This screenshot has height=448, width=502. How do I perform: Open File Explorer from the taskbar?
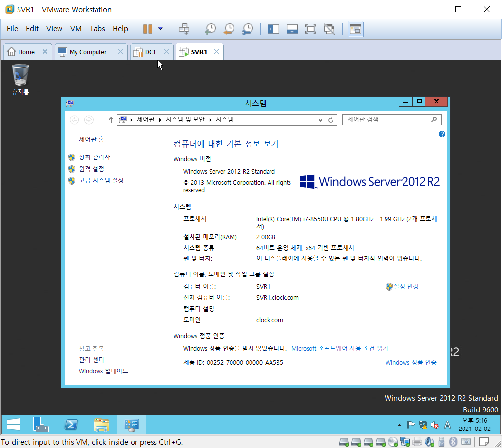tap(101, 425)
